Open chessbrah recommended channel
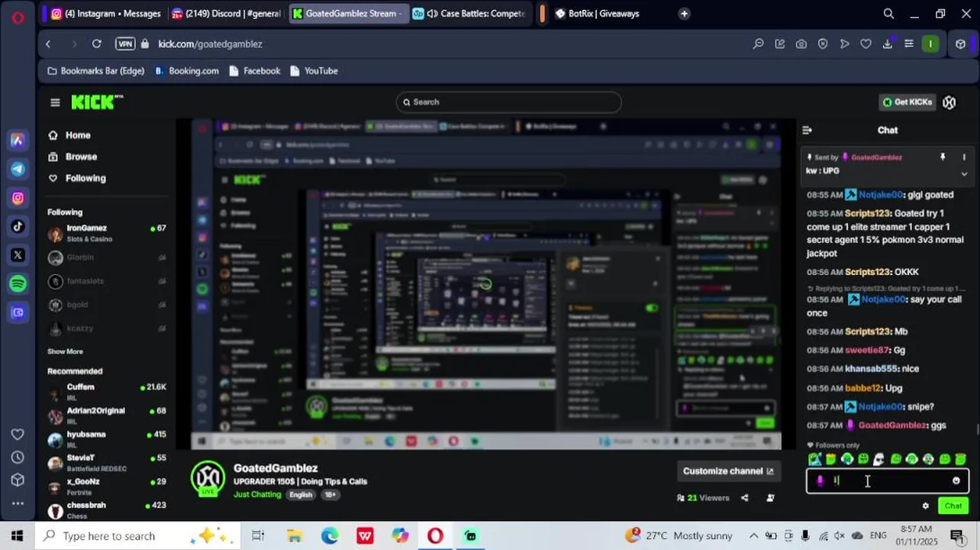The image size is (980, 550). click(107, 510)
